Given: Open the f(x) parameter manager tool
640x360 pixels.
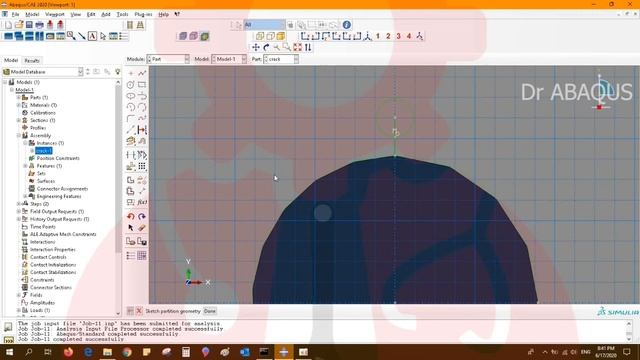Looking at the screenshot, I should [x=142, y=202].
